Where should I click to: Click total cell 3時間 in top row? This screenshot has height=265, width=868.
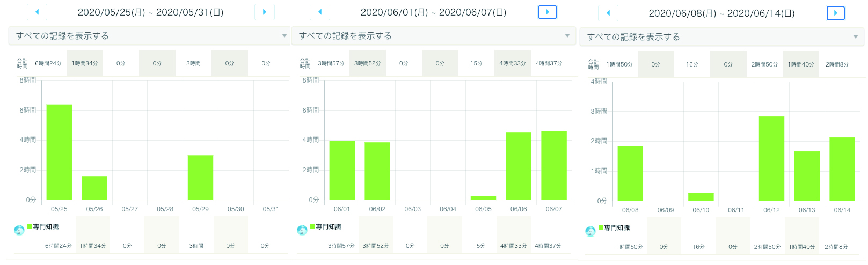click(194, 63)
